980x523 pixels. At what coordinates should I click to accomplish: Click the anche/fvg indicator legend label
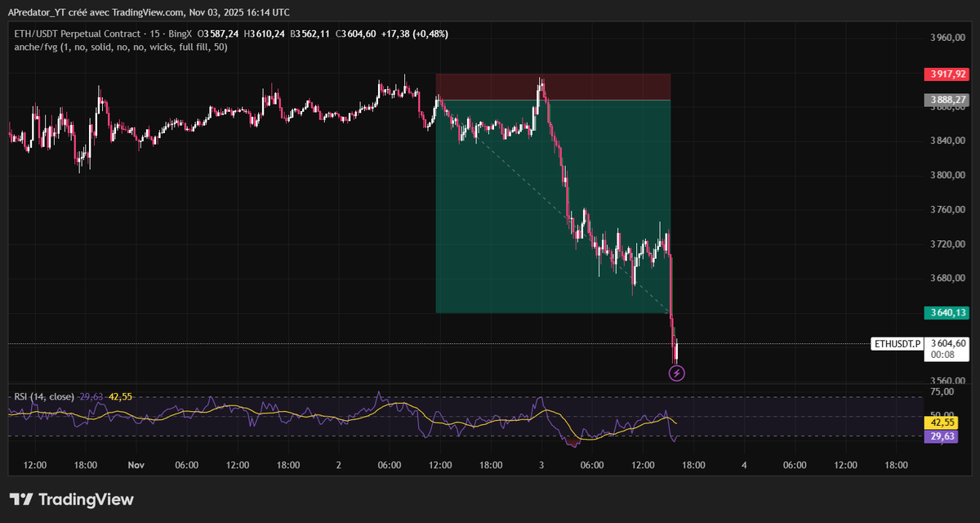tap(121, 47)
